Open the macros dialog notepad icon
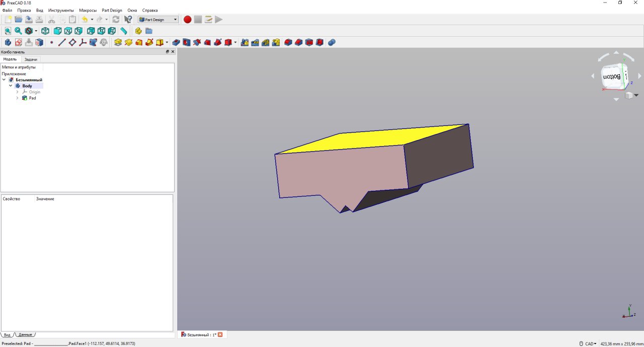644x347 pixels. pos(208,19)
